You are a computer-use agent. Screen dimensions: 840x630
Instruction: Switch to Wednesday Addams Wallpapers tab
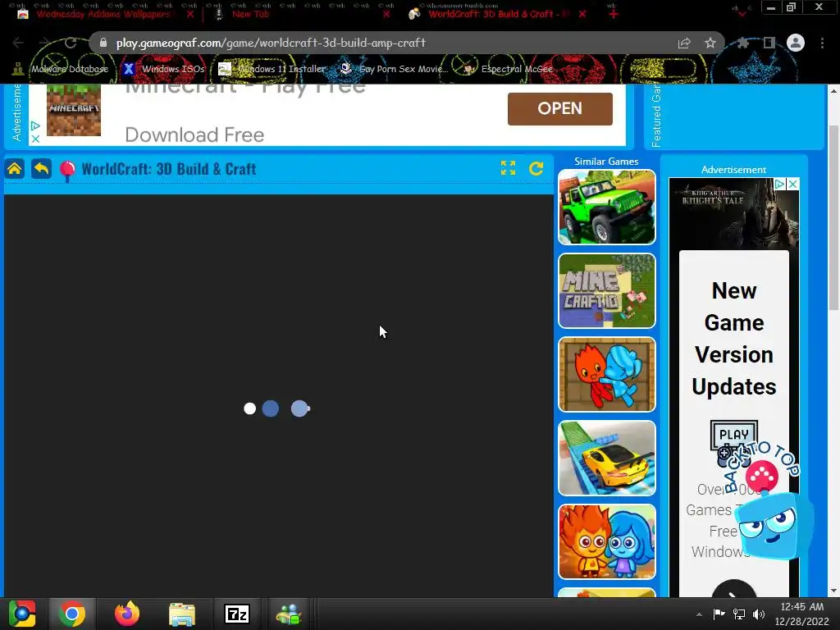click(x=103, y=14)
